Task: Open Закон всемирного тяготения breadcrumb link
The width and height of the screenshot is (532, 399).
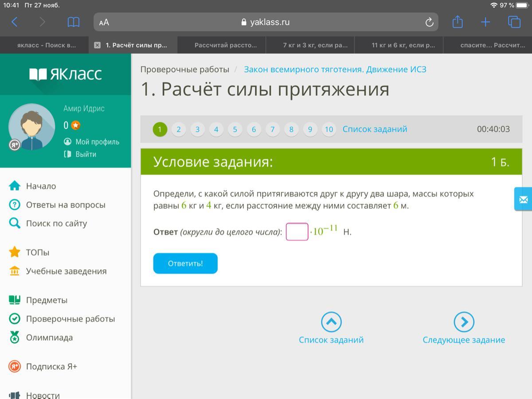Action: (335, 69)
